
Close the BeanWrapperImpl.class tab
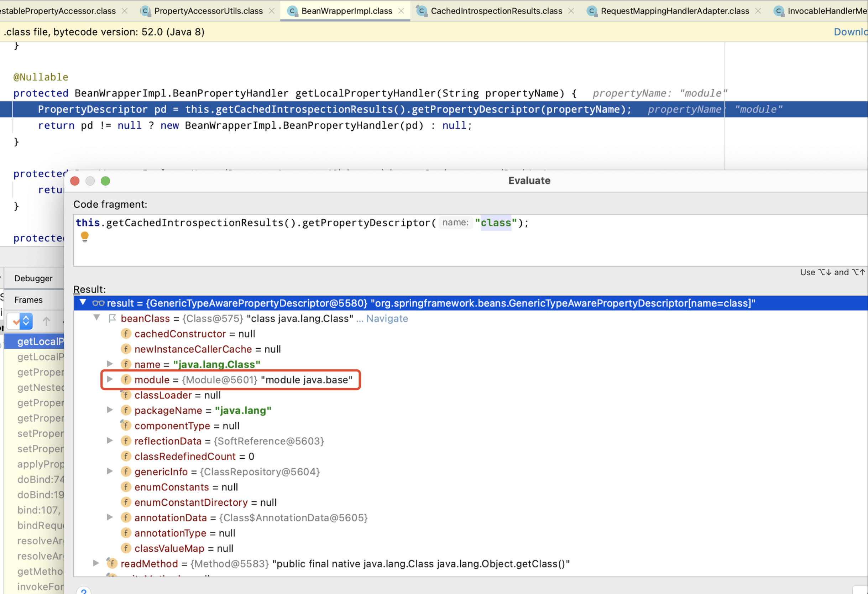coord(401,11)
